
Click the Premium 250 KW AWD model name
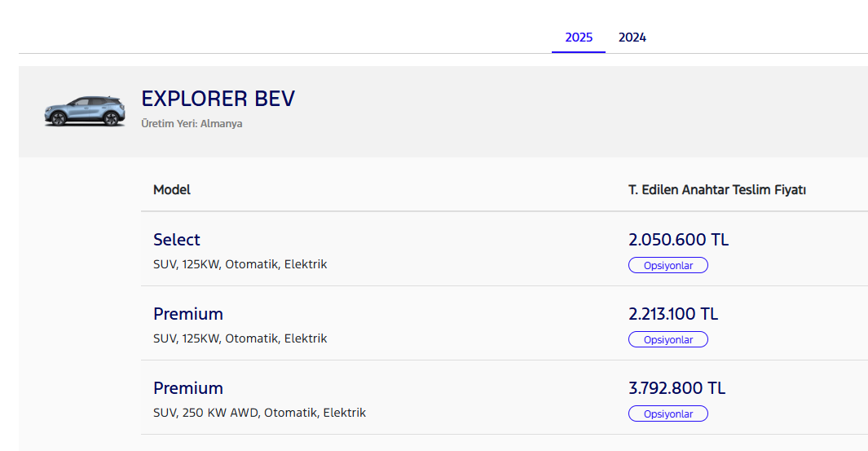(188, 388)
